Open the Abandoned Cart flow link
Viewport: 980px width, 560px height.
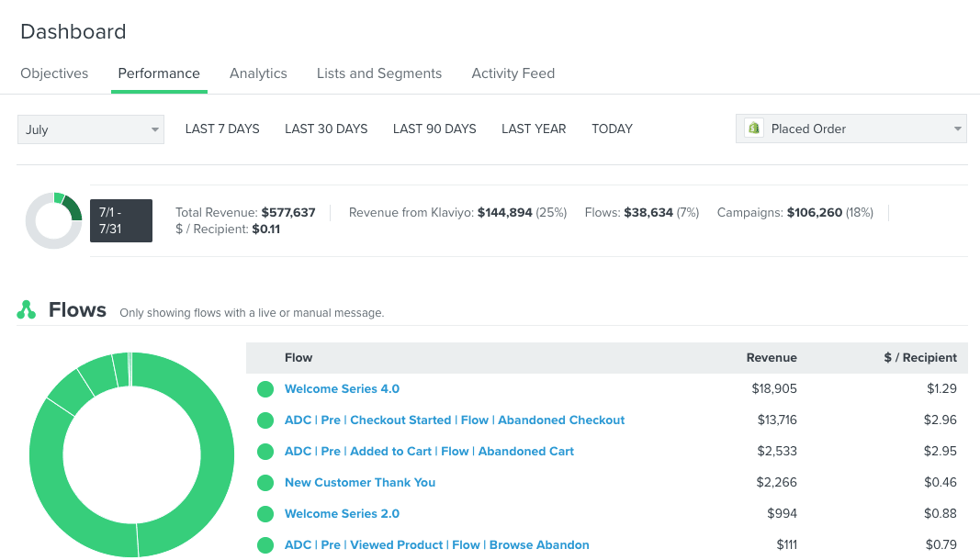click(429, 452)
